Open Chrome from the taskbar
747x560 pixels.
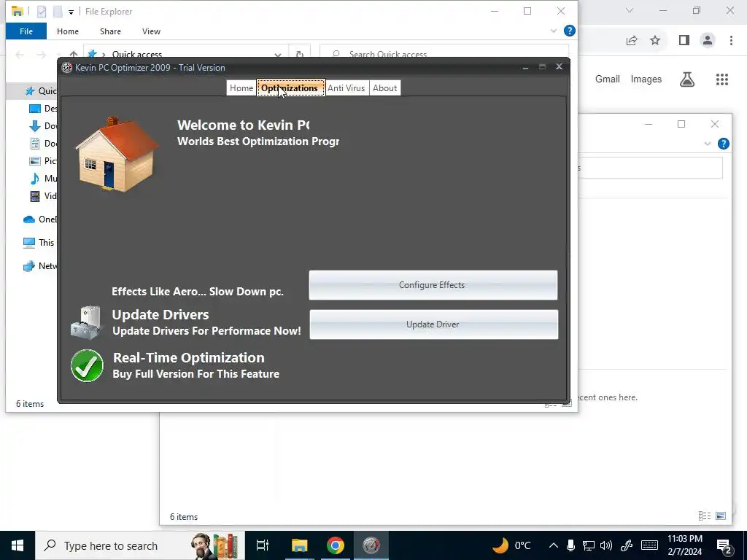(336, 545)
